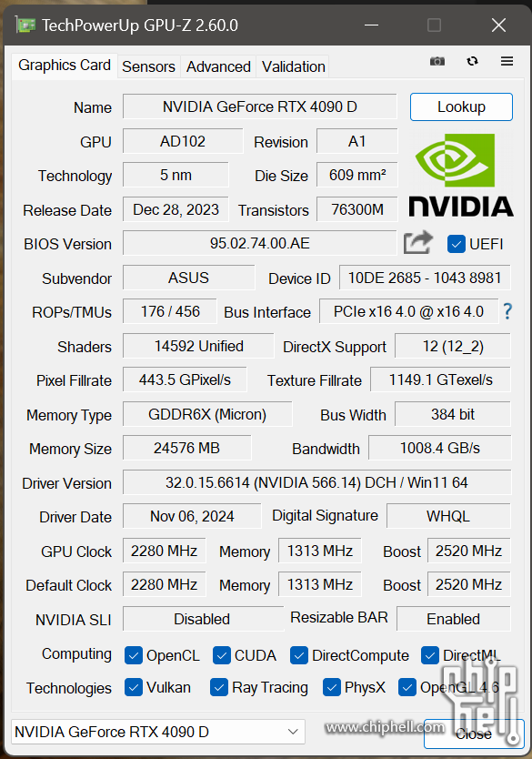Click the screenshot camera icon
This screenshot has width=532, height=759.
tap(437, 62)
